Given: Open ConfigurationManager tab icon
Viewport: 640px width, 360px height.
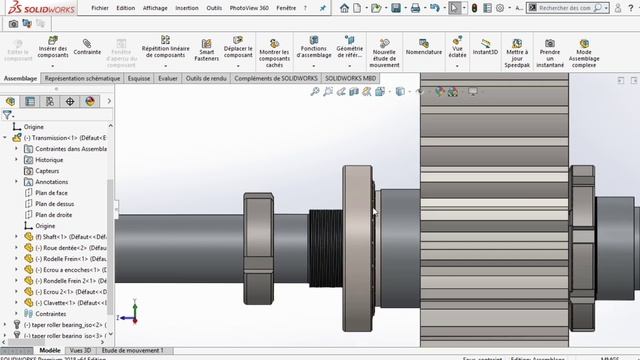Looking at the screenshot, I should tap(50, 101).
